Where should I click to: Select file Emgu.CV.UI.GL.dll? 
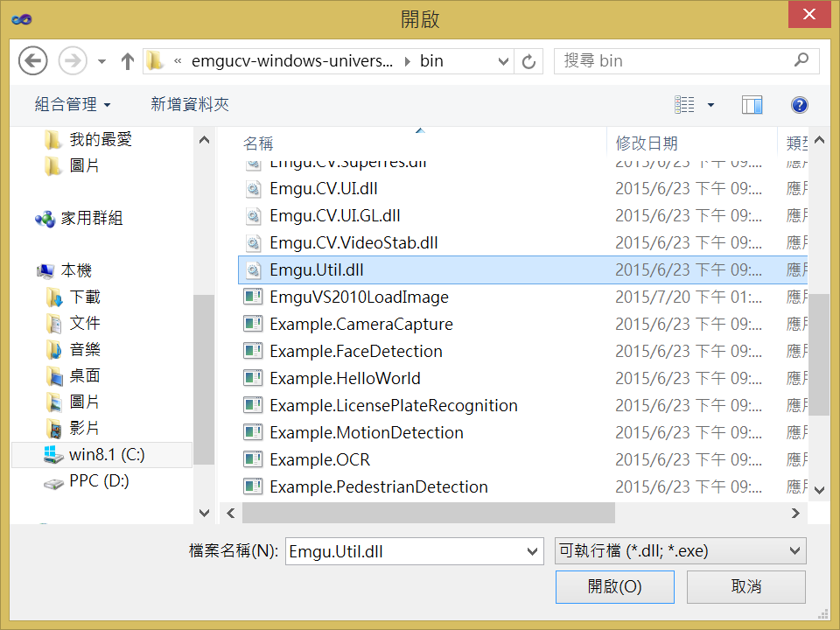[335, 216]
